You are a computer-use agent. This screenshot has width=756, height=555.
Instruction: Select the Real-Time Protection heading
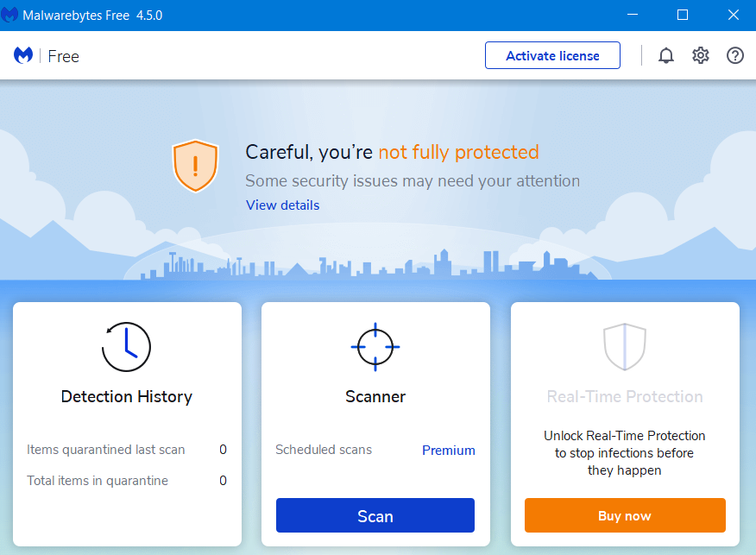[624, 396]
